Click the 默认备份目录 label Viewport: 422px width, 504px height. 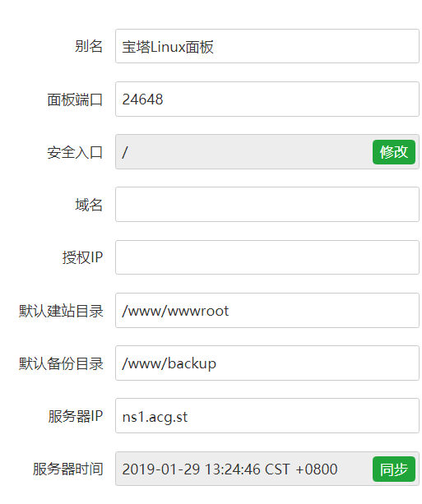(x=61, y=363)
